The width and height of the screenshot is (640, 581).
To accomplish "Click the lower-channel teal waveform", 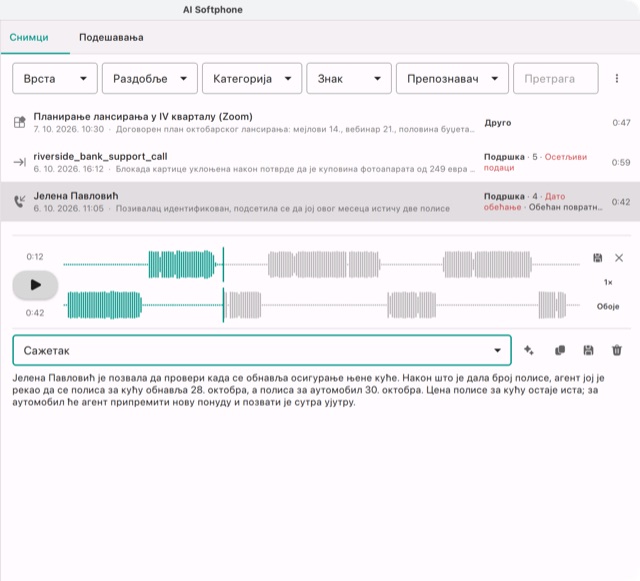I will click(104, 305).
